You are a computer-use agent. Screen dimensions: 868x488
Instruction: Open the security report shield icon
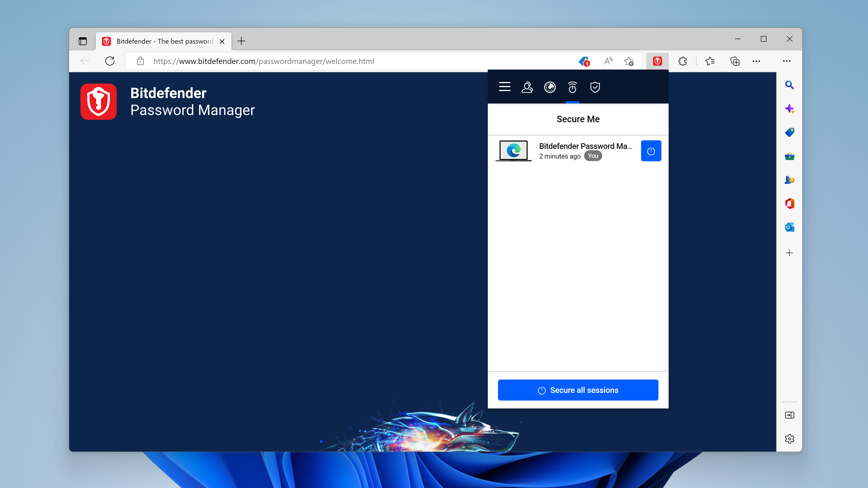pos(595,87)
